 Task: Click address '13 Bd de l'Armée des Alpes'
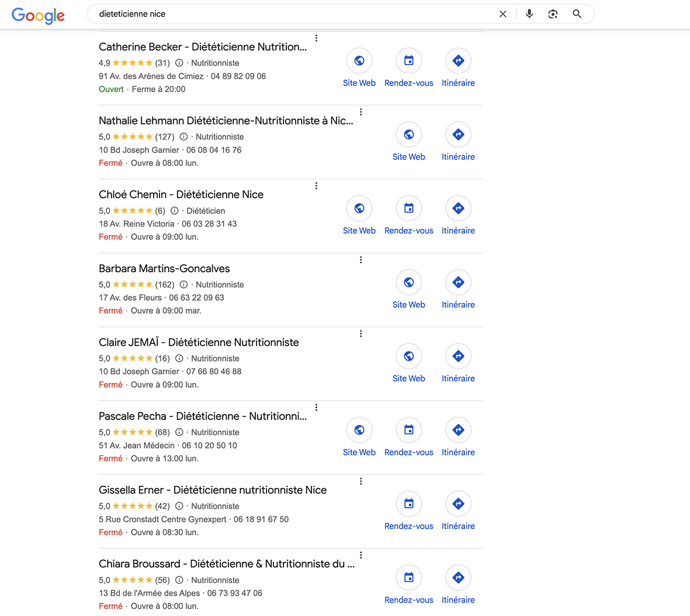coord(149,593)
